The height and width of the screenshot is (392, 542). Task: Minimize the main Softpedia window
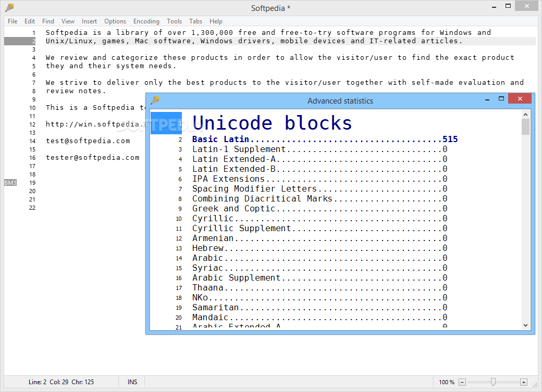[x=494, y=7]
